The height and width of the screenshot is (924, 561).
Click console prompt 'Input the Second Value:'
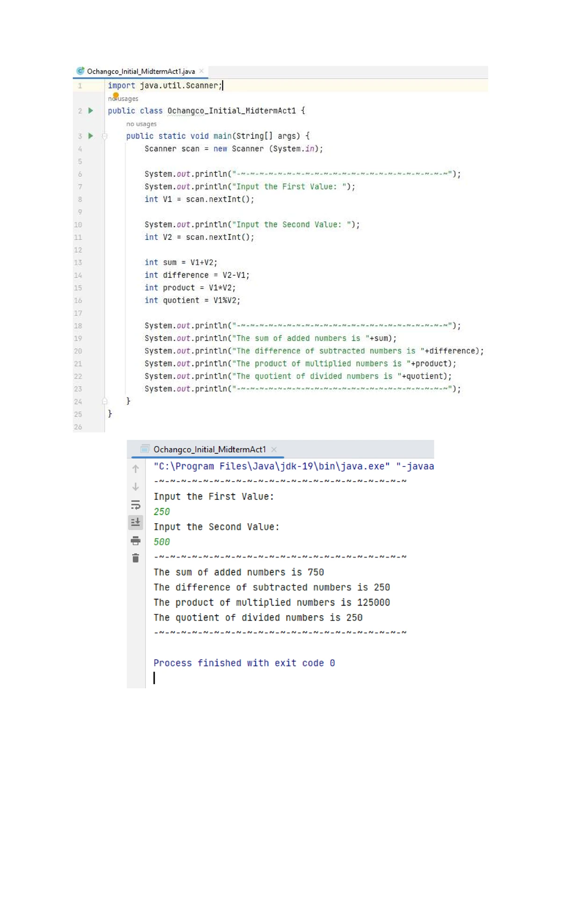(216, 527)
